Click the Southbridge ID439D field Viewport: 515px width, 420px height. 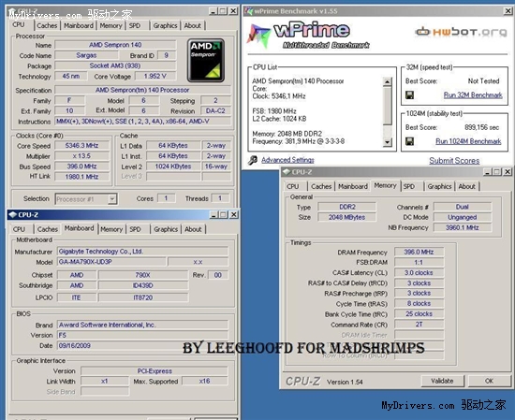point(143,285)
